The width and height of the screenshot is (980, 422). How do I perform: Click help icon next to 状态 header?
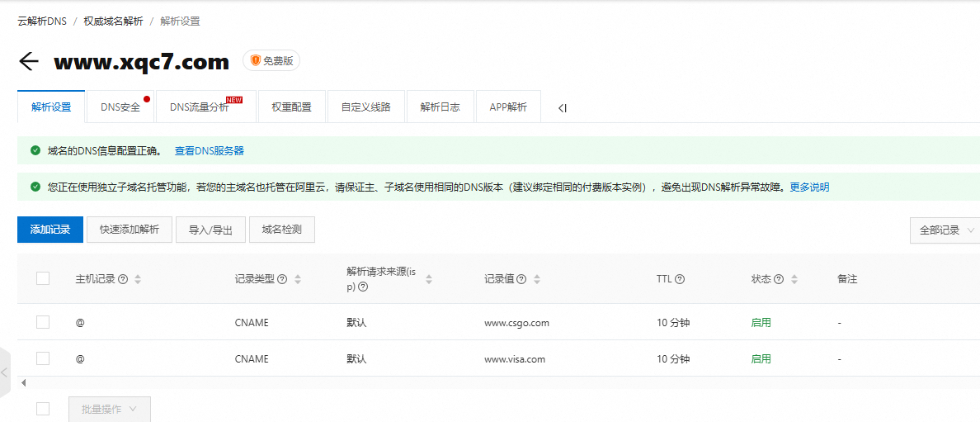pos(778,279)
